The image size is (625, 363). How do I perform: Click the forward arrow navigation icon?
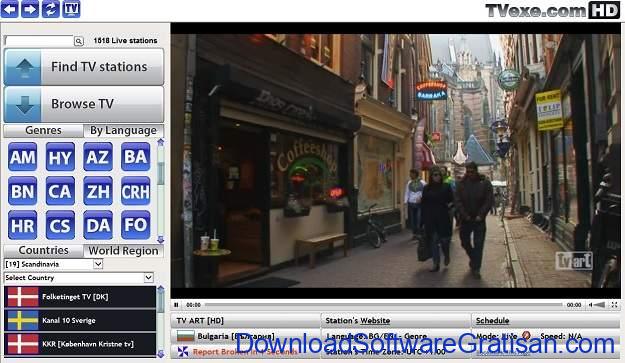pyautogui.click(x=30, y=9)
